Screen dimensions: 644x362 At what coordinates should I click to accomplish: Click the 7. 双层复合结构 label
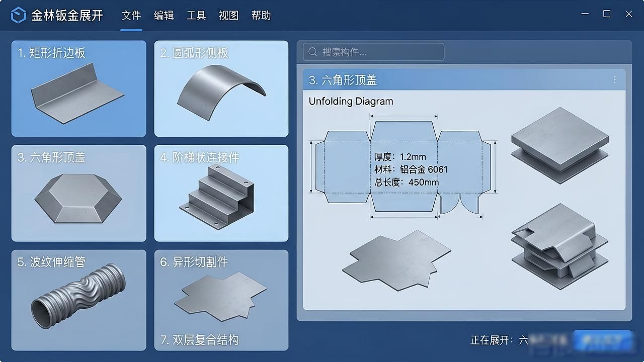tap(199, 340)
